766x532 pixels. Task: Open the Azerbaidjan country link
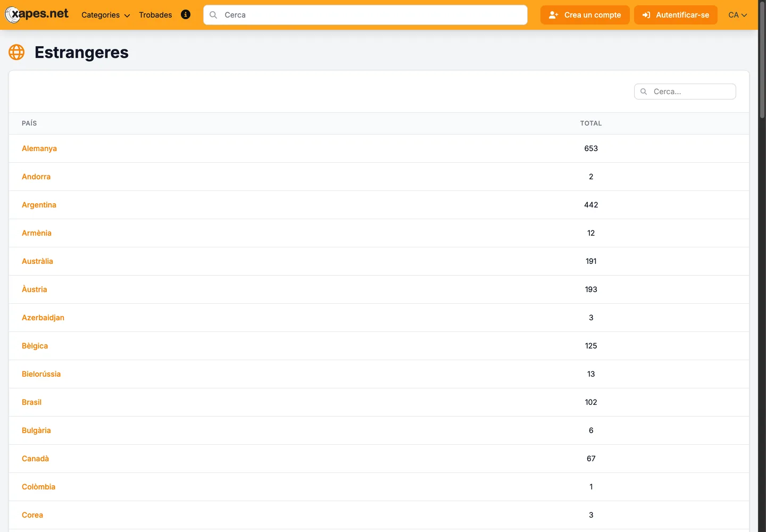pos(43,318)
